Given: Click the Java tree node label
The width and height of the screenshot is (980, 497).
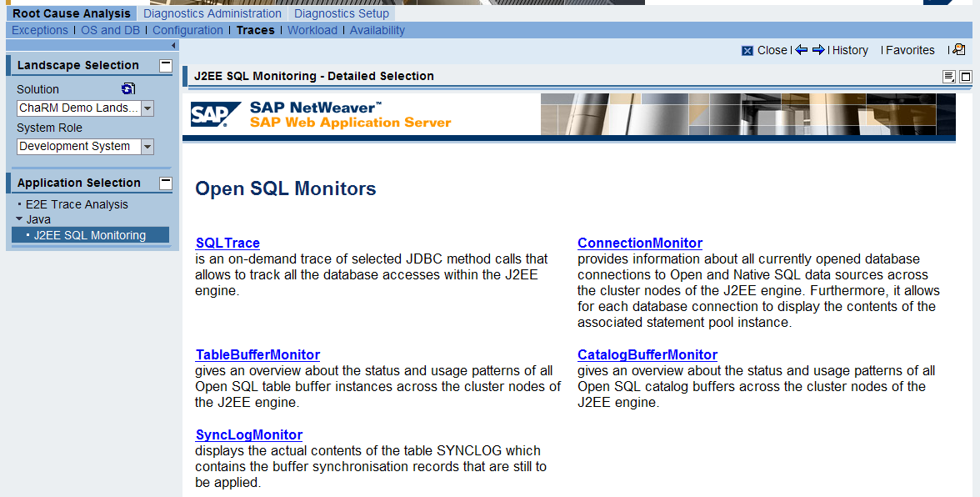Looking at the screenshot, I should click(38, 219).
